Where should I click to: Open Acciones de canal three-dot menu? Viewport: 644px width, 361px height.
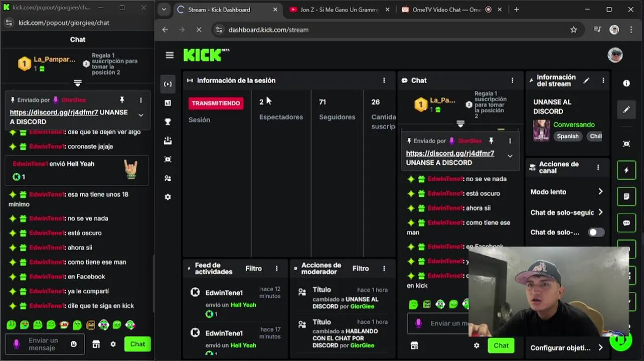click(598, 167)
